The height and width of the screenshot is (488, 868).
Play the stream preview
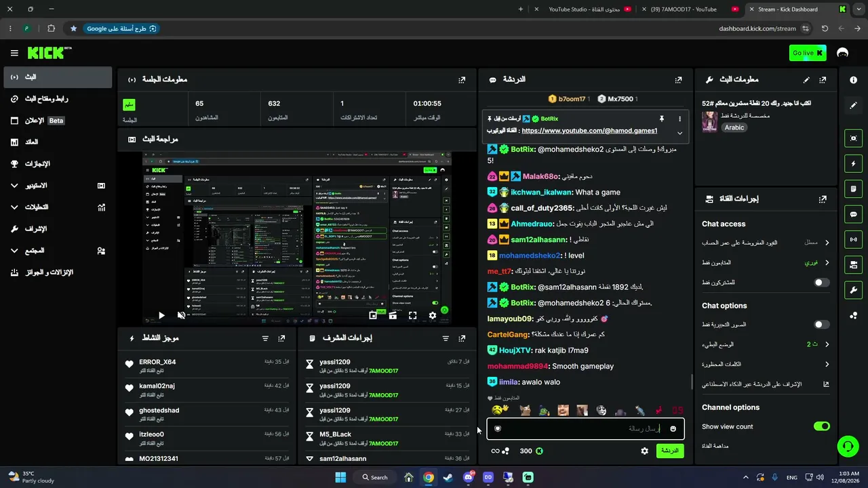coord(161,315)
